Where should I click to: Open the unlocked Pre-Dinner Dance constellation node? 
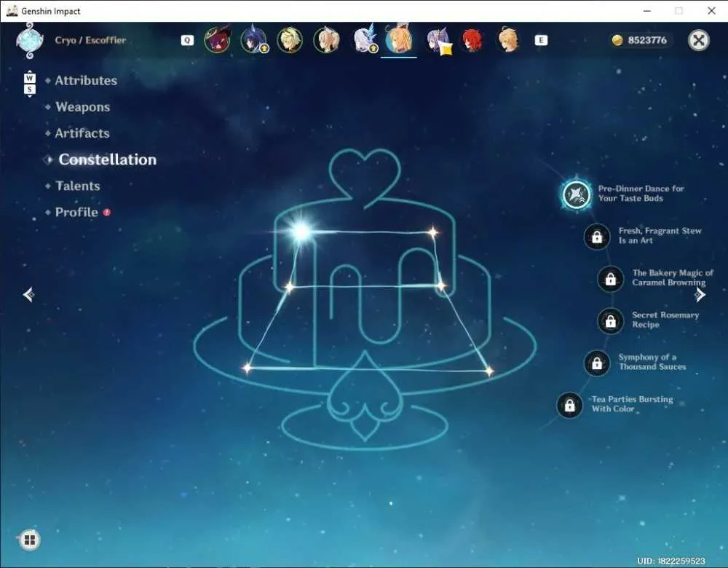[x=576, y=194]
